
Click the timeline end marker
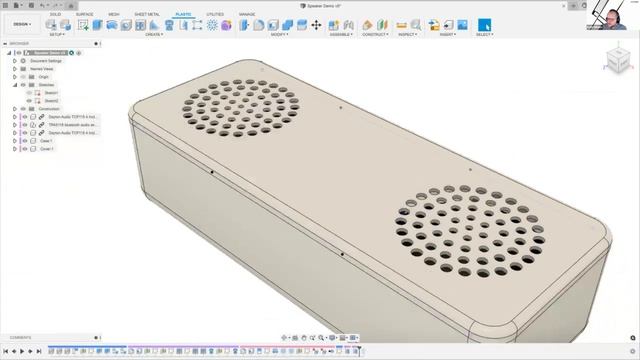point(359,350)
